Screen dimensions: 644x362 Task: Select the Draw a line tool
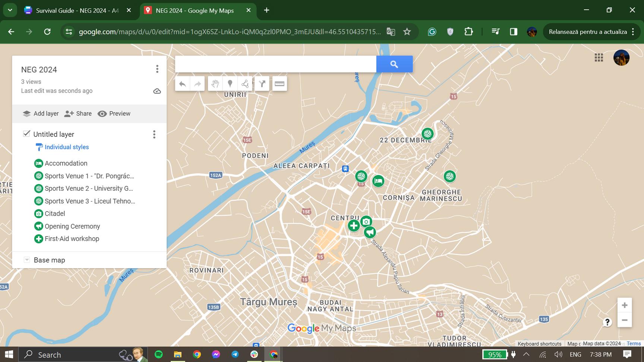point(245,84)
